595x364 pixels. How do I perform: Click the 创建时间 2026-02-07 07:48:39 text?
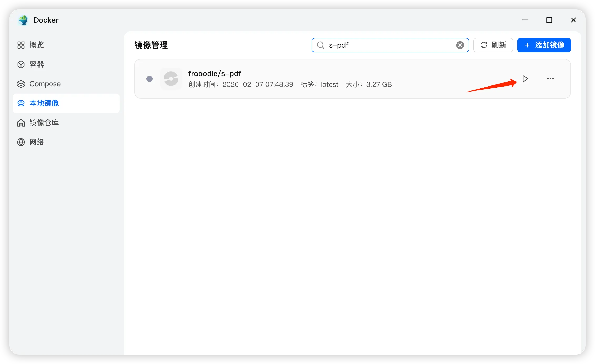click(x=241, y=84)
